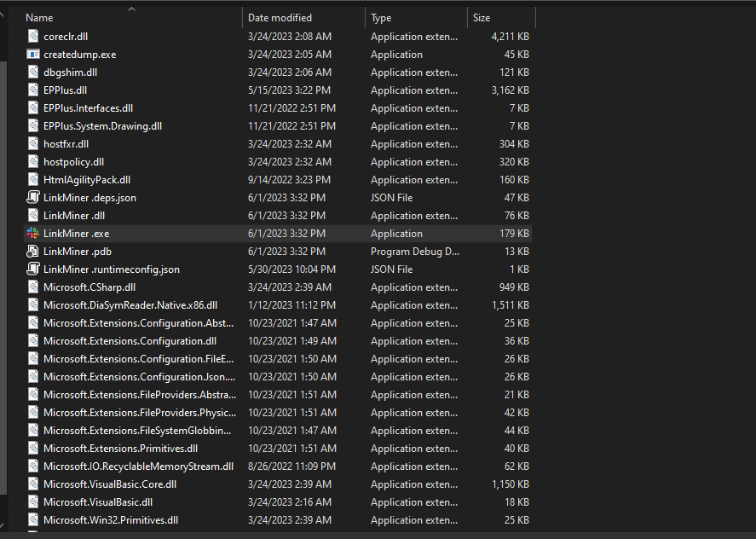This screenshot has height=539, width=756.
Task: Sort files by the Size column header
Action: coord(482,18)
